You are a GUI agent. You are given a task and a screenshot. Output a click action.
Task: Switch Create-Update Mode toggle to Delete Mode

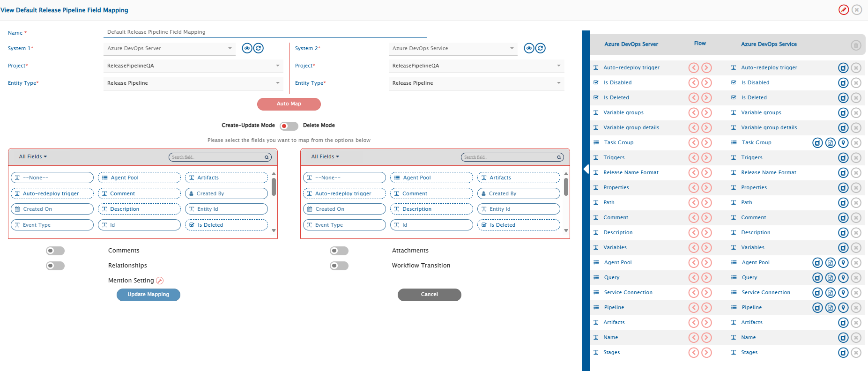pyautogui.click(x=289, y=126)
